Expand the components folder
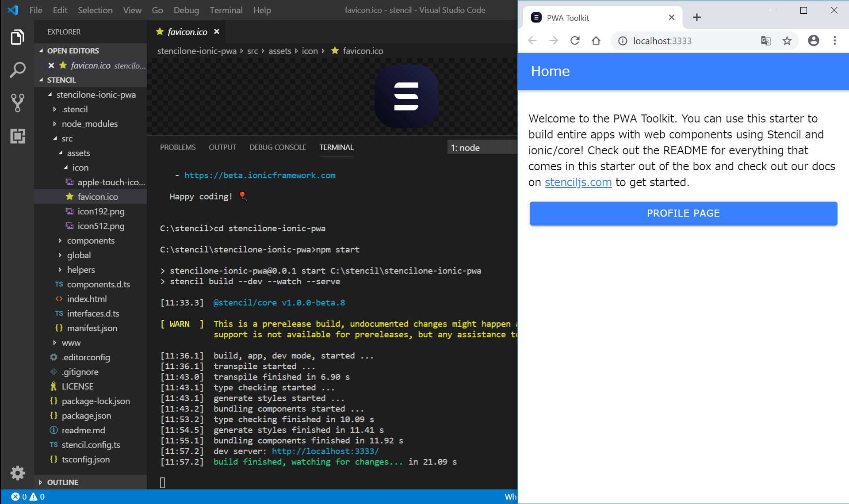 pos(91,241)
